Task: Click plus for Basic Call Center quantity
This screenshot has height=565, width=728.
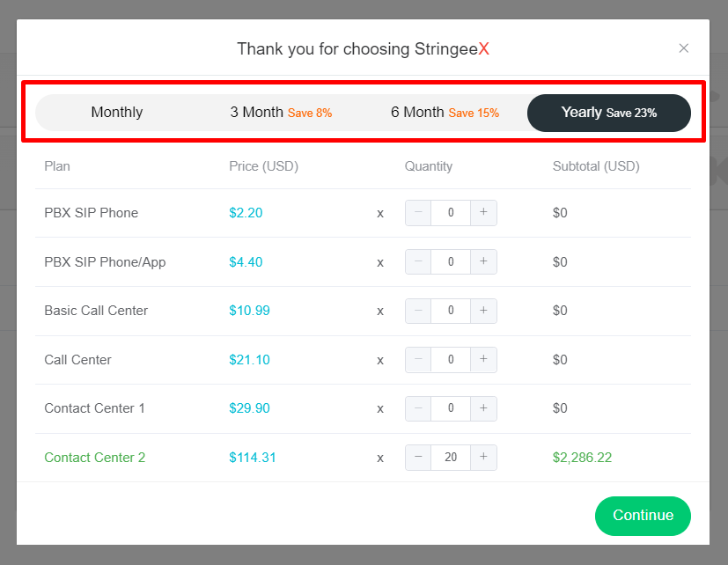Action: tap(483, 311)
